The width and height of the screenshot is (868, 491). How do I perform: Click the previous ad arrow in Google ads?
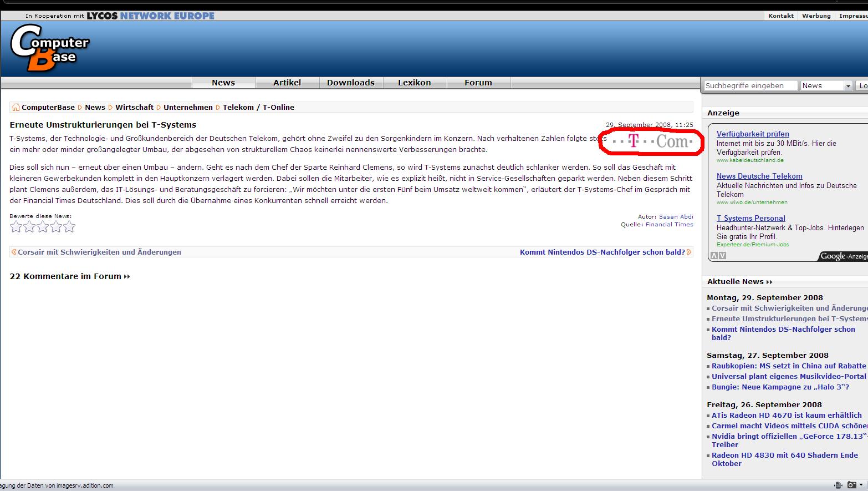[x=714, y=256]
